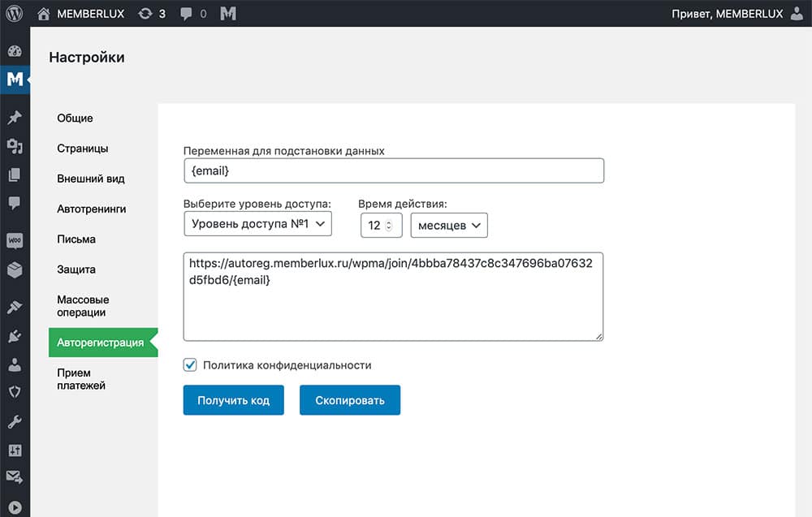812x517 pixels.
Task: Open Posts pushpin icon in sidebar
Action: coord(15,118)
